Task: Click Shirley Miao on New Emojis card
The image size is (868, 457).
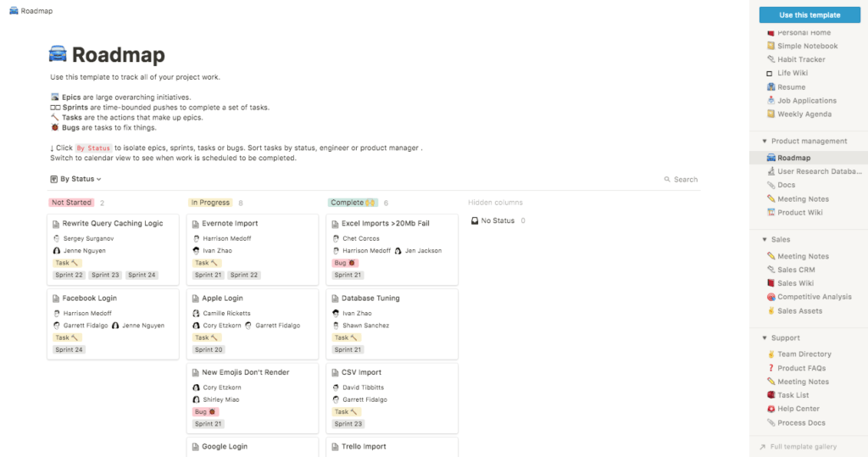Action: (x=221, y=400)
